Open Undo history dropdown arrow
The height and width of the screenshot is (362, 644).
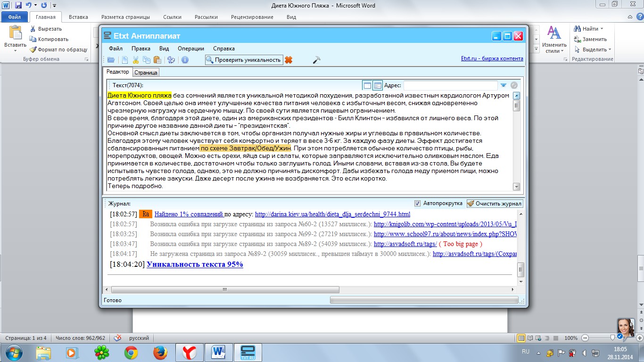point(35,5)
